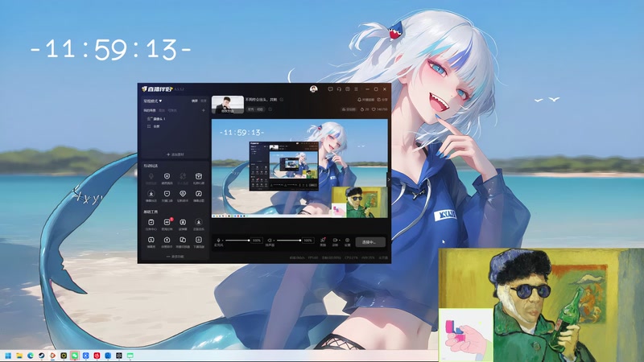This screenshot has width=644, height=362.
Task: Open the record options dropdown arrow
Action: (339, 240)
